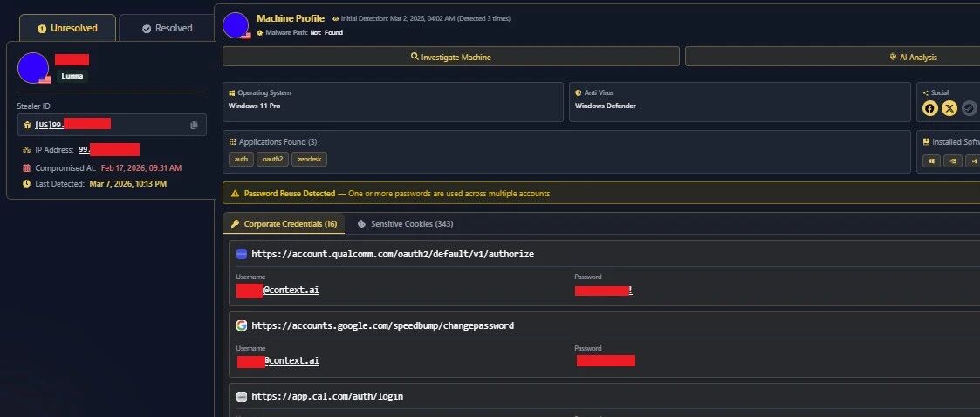Open the greyed Steam social icon
The height and width of the screenshot is (417, 980).
point(969,108)
